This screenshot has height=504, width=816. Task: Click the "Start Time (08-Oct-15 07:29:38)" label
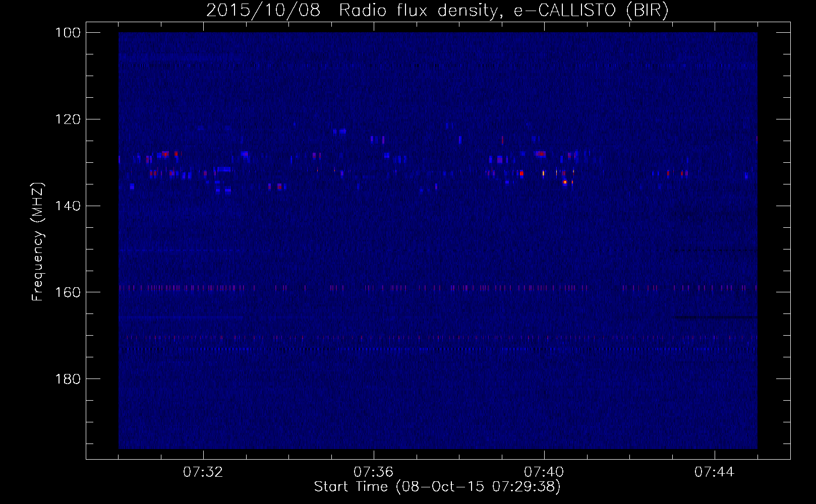click(437, 487)
